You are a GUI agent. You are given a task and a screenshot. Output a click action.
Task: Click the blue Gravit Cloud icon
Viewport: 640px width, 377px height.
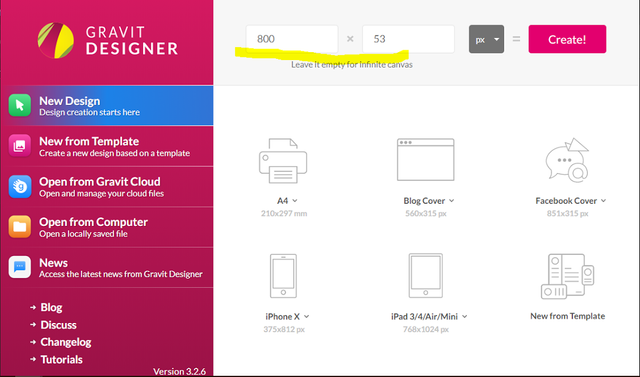(20, 186)
